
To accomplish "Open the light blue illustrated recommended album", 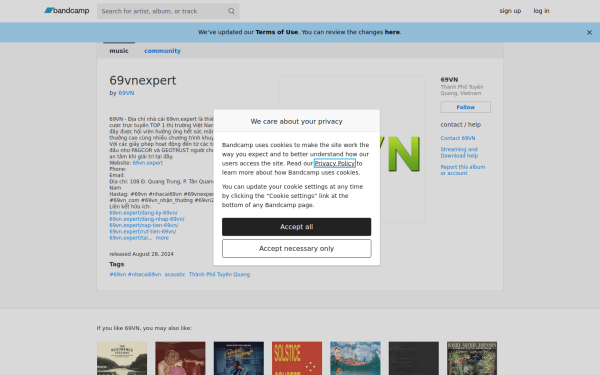I will [x=355, y=359].
